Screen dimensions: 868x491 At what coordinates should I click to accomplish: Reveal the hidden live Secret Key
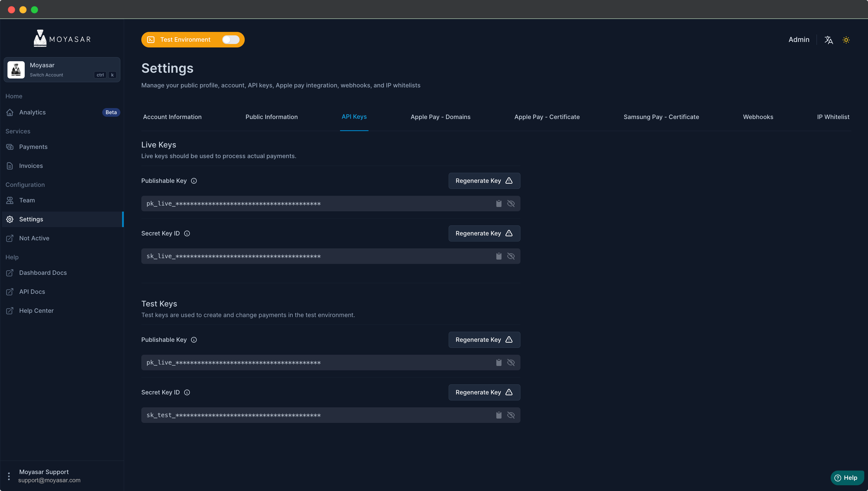511,256
